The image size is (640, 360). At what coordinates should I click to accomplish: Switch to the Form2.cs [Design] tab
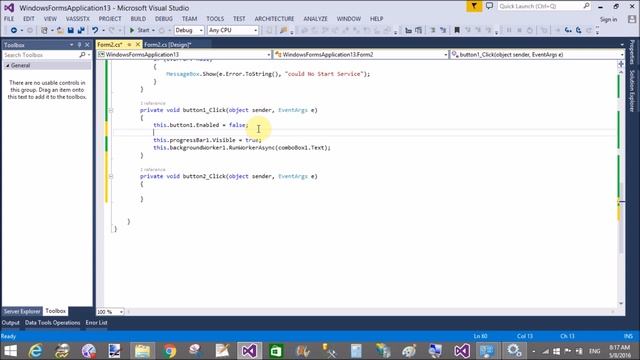tap(168, 44)
